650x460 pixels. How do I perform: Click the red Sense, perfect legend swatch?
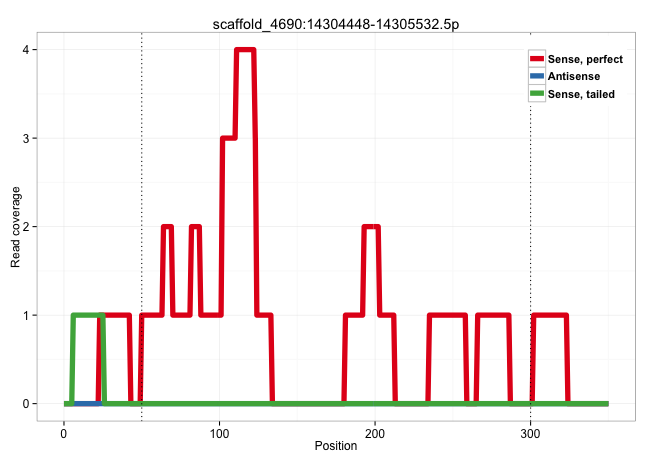[x=537, y=60]
